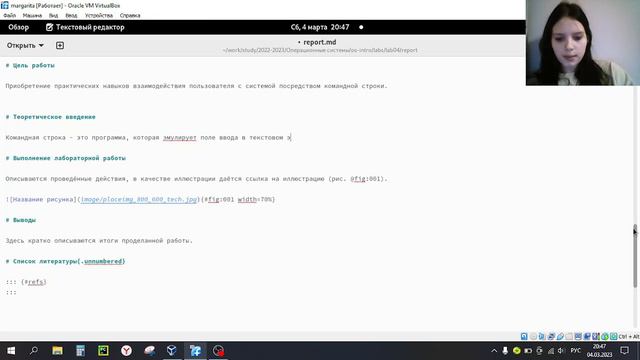Click the '# Выполнение лабораторной работы' heading

pos(66,158)
